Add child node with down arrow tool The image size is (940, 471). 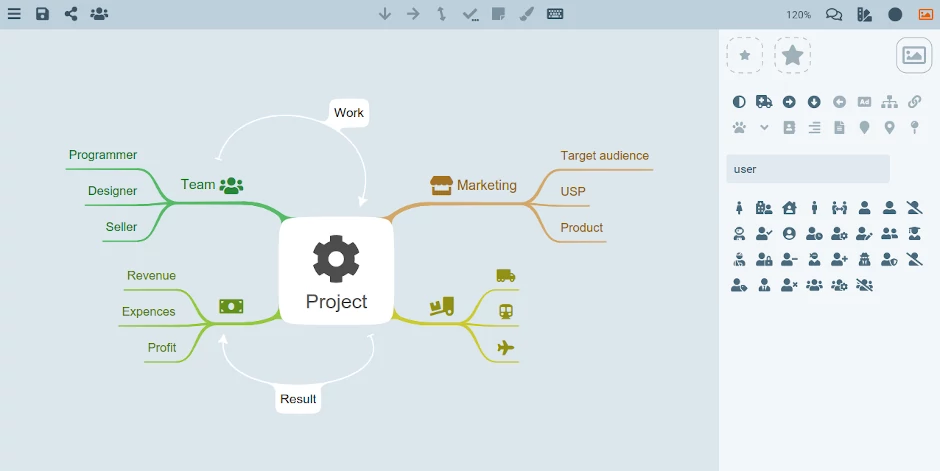pyautogui.click(x=385, y=14)
